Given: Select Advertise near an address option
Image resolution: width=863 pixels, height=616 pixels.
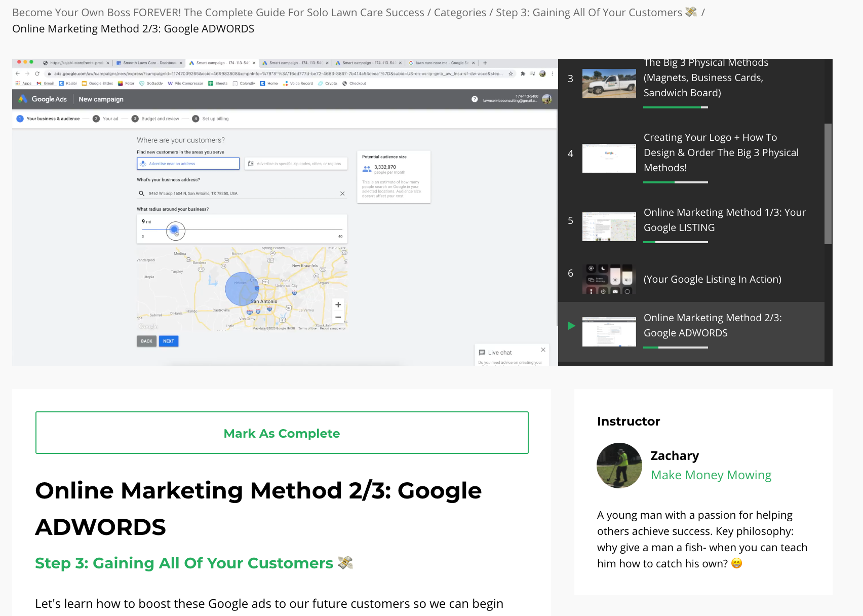Looking at the screenshot, I should click(x=188, y=164).
